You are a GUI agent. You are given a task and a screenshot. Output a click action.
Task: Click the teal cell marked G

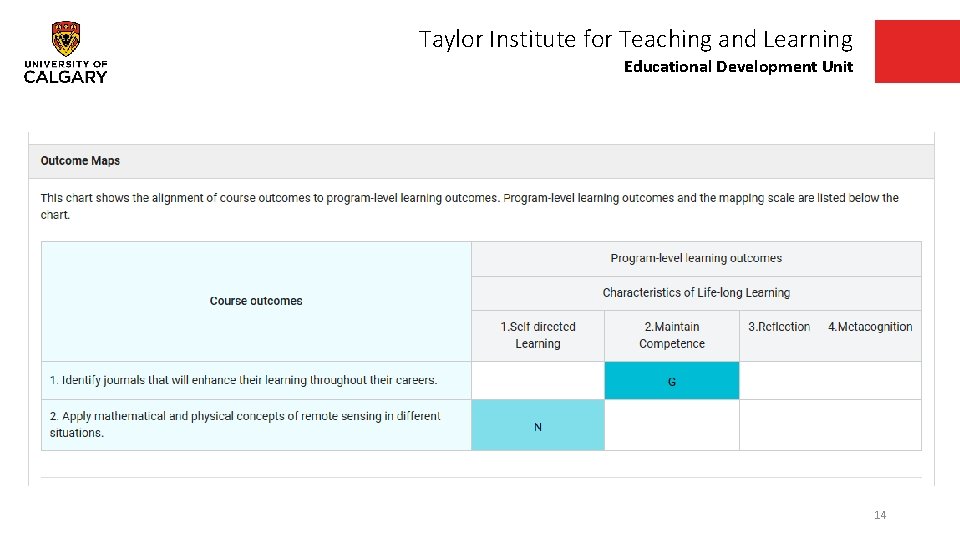(672, 381)
